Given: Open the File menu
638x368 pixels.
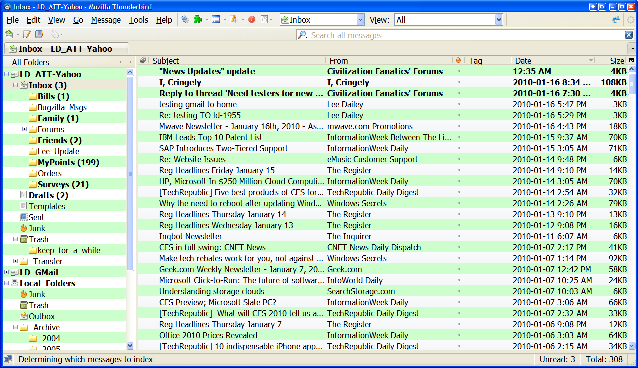Looking at the screenshot, I should click(13, 20).
